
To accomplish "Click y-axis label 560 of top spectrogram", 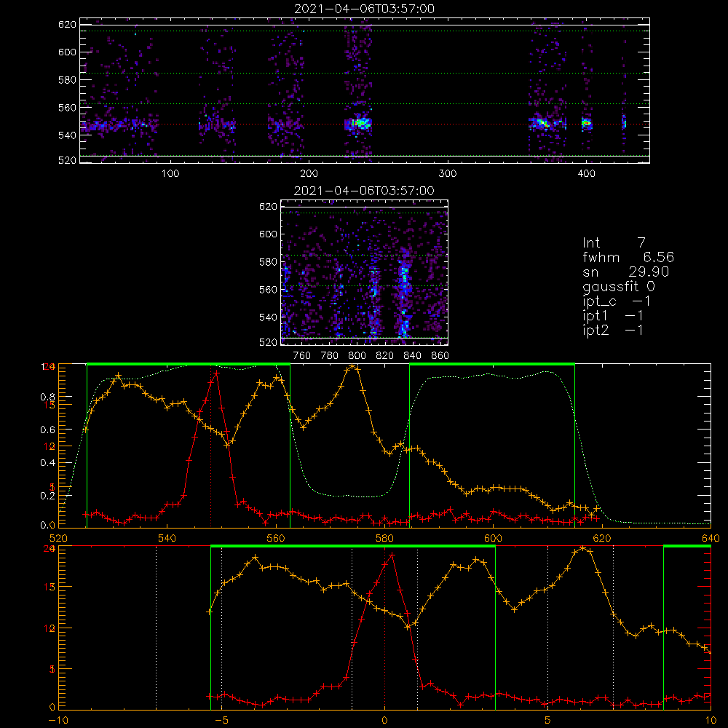I will click(67, 108).
